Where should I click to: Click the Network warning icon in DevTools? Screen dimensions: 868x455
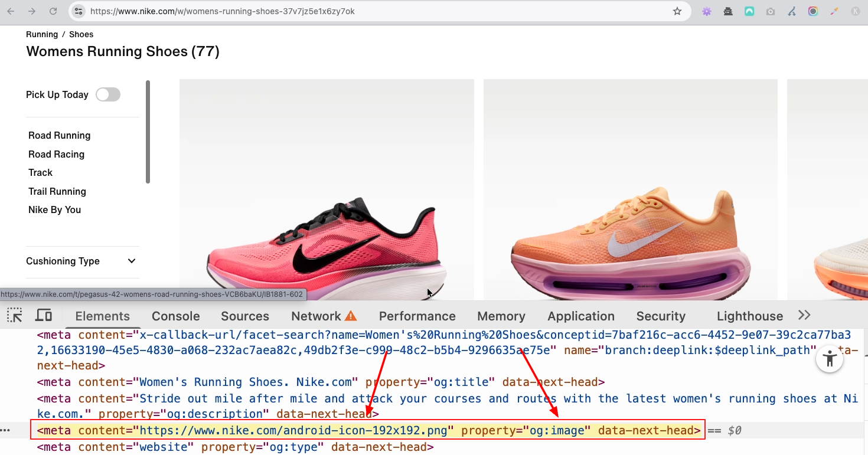(351, 315)
